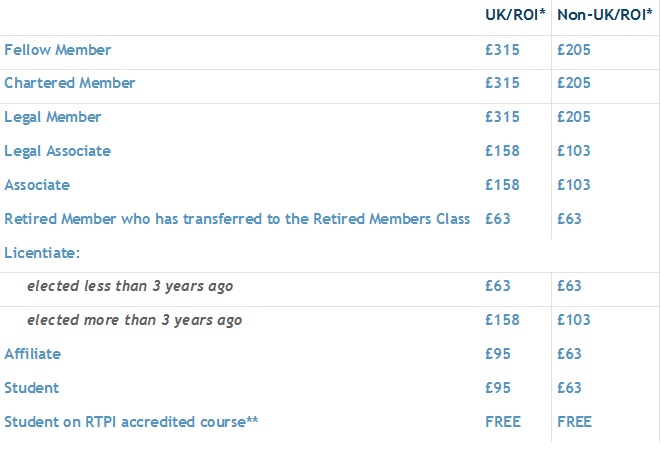Click the Non-UK/ROI* column header

click(605, 15)
